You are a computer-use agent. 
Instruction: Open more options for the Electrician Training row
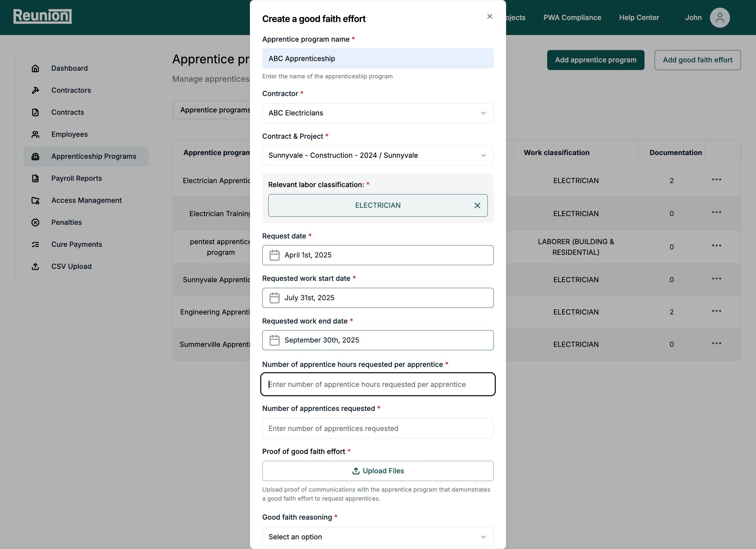pyautogui.click(x=716, y=212)
